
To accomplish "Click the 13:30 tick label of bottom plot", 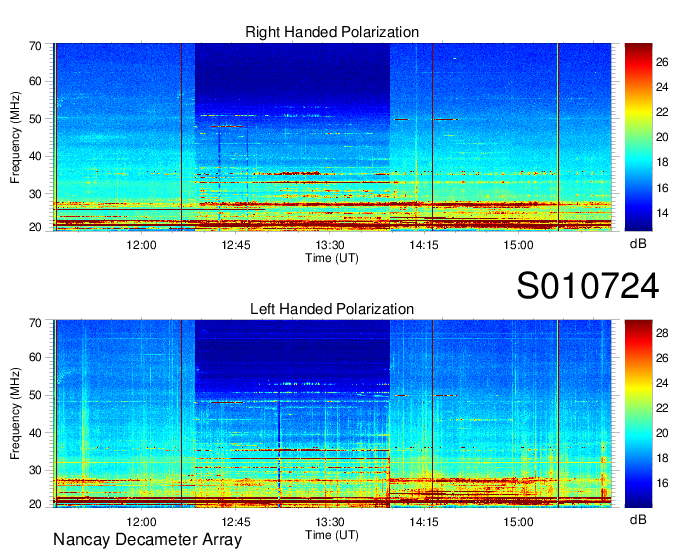I will [330, 522].
